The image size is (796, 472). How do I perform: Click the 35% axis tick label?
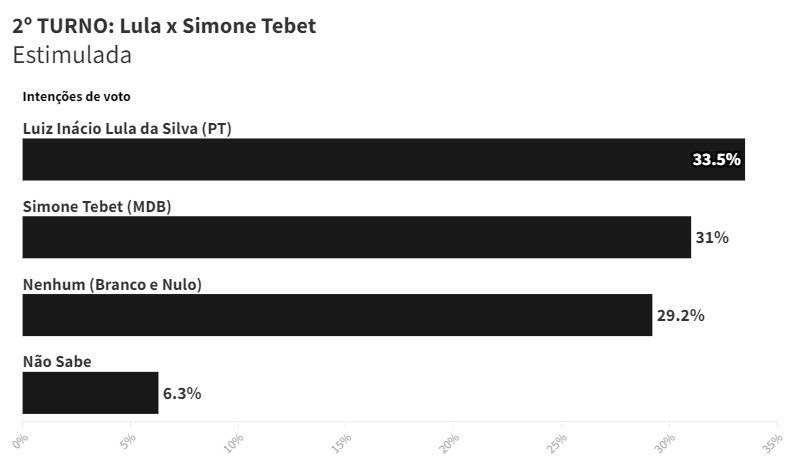772,443
